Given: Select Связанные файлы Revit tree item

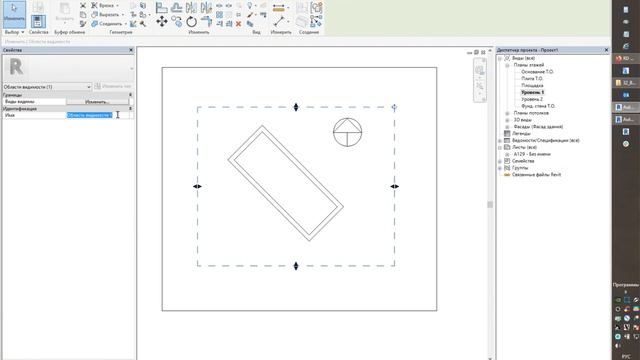Looking at the screenshot, I should pos(536,175).
